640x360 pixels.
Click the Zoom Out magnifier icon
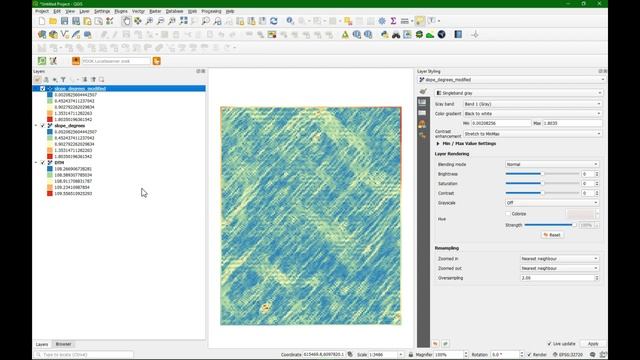point(161,21)
